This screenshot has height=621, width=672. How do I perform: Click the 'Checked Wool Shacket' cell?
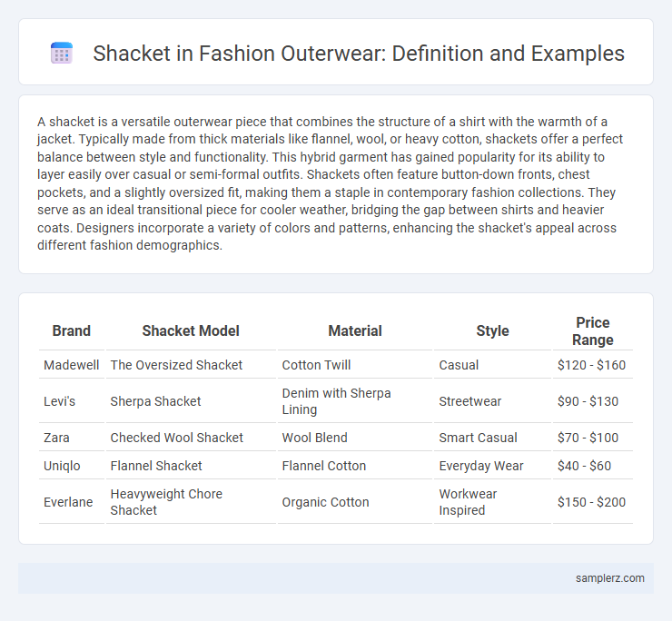pyautogui.click(x=191, y=438)
